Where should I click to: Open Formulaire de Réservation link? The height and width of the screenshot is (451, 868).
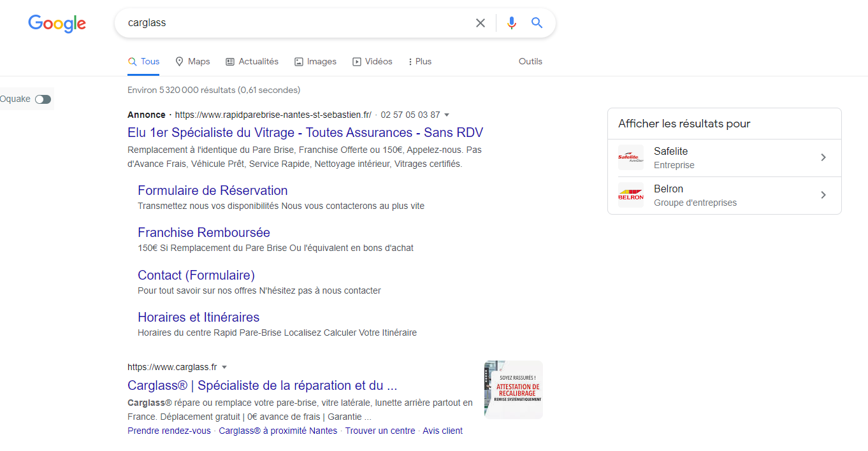212,190
